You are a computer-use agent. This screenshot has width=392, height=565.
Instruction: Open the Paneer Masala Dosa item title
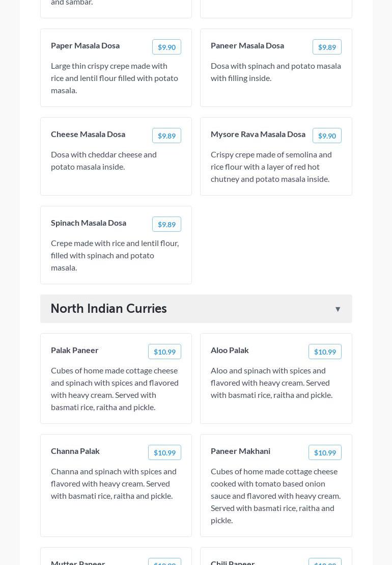pyautogui.click(x=247, y=45)
